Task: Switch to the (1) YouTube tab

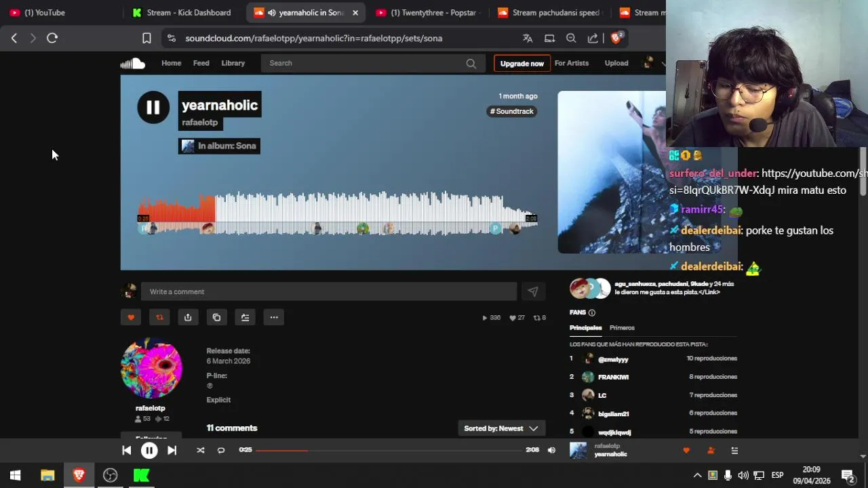Action: click(x=61, y=12)
